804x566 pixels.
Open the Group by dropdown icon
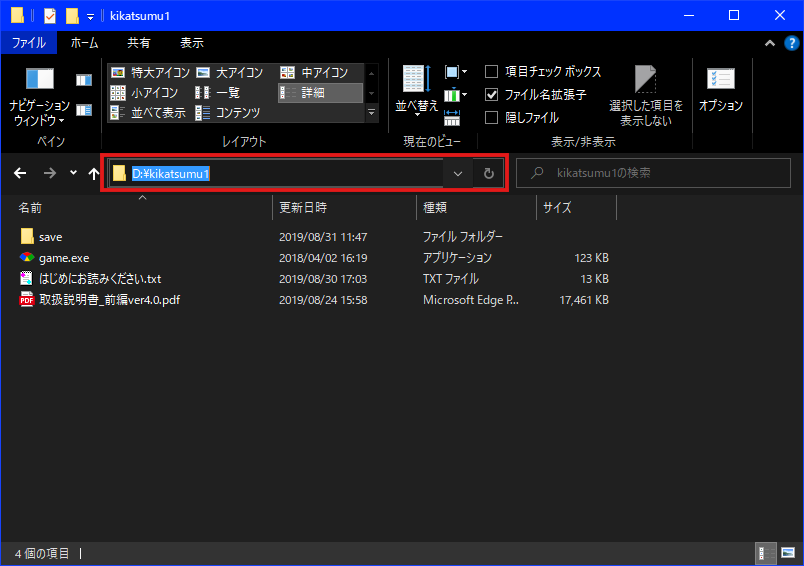click(456, 72)
